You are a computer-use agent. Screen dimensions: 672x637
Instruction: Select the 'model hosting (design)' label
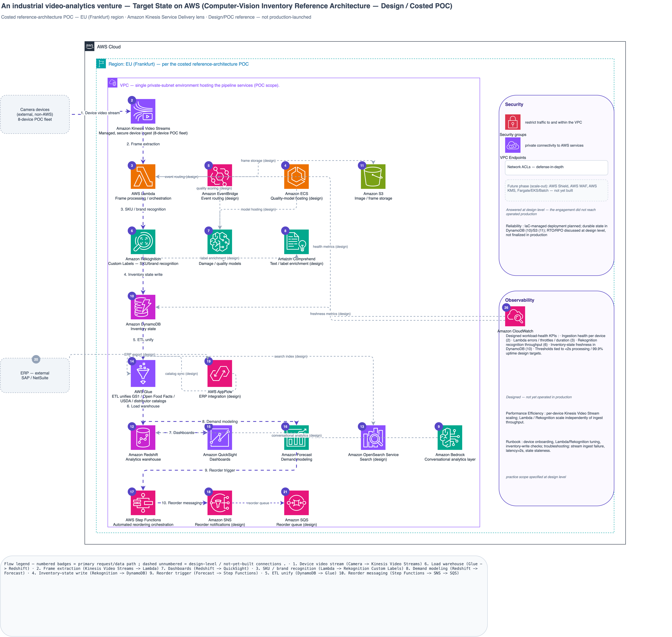[x=258, y=209]
